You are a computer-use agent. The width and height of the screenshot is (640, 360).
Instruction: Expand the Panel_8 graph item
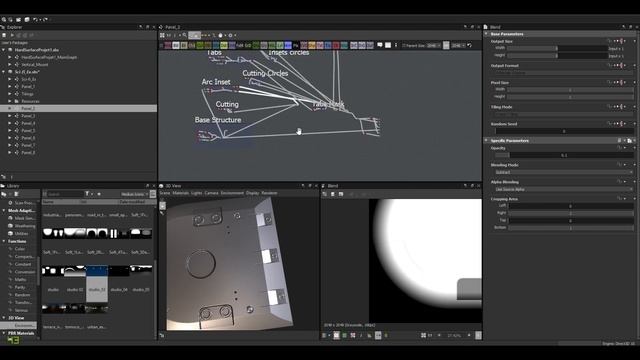pyautogui.click(x=10, y=153)
